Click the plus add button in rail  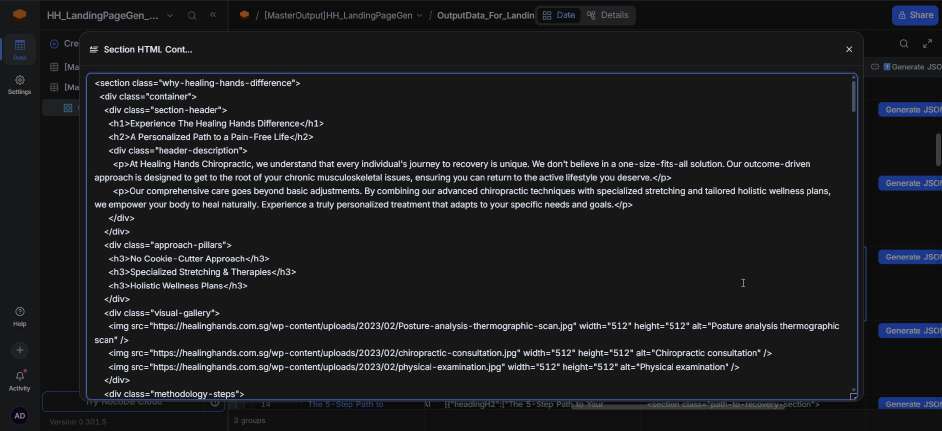(19, 350)
